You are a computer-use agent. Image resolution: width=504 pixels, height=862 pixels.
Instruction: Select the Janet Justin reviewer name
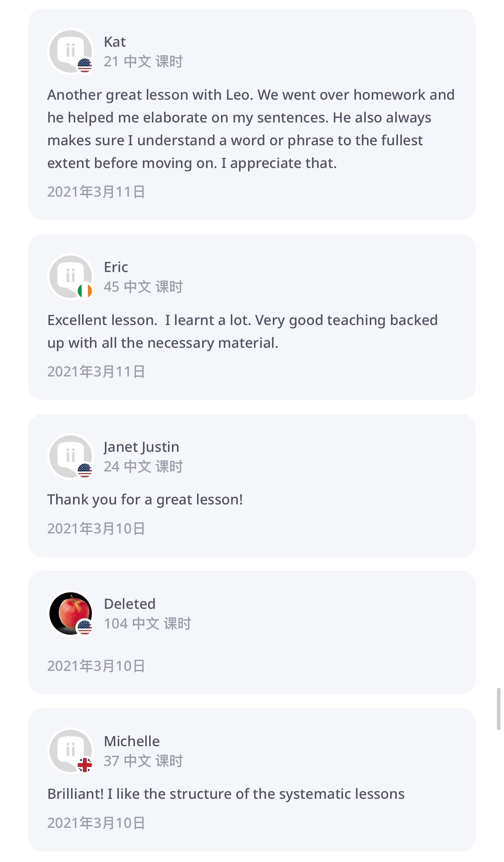[x=141, y=447]
